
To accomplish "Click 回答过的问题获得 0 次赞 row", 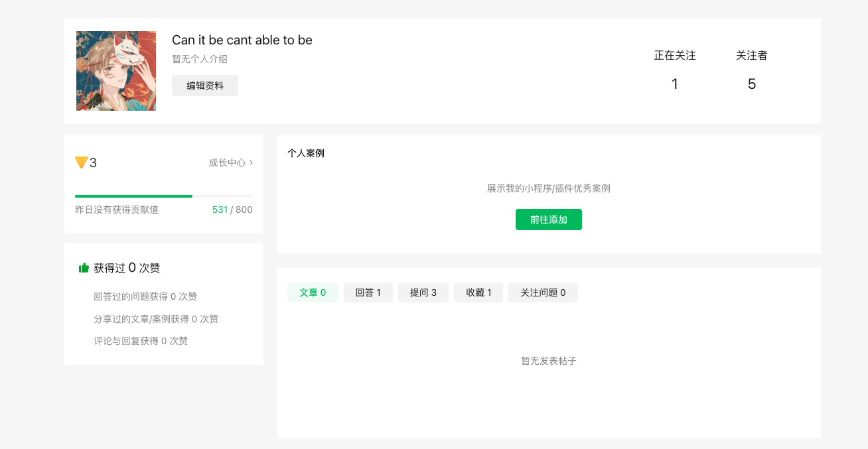I will click(145, 296).
